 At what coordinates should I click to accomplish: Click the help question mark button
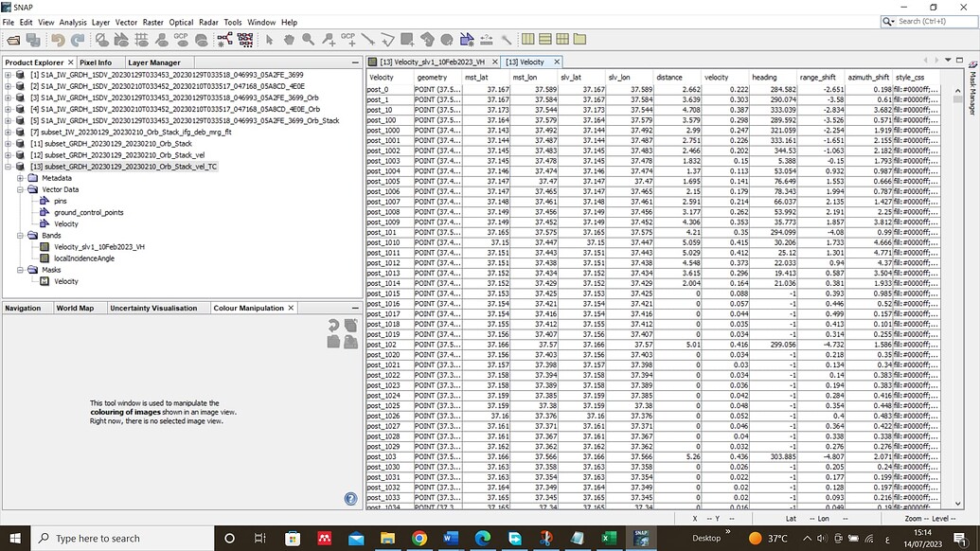pyautogui.click(x=350, y=498)
